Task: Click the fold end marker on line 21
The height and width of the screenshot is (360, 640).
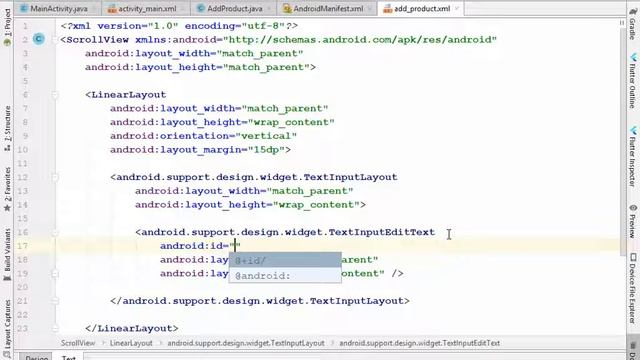Action: pyautogui.click(x=55, y=301)
